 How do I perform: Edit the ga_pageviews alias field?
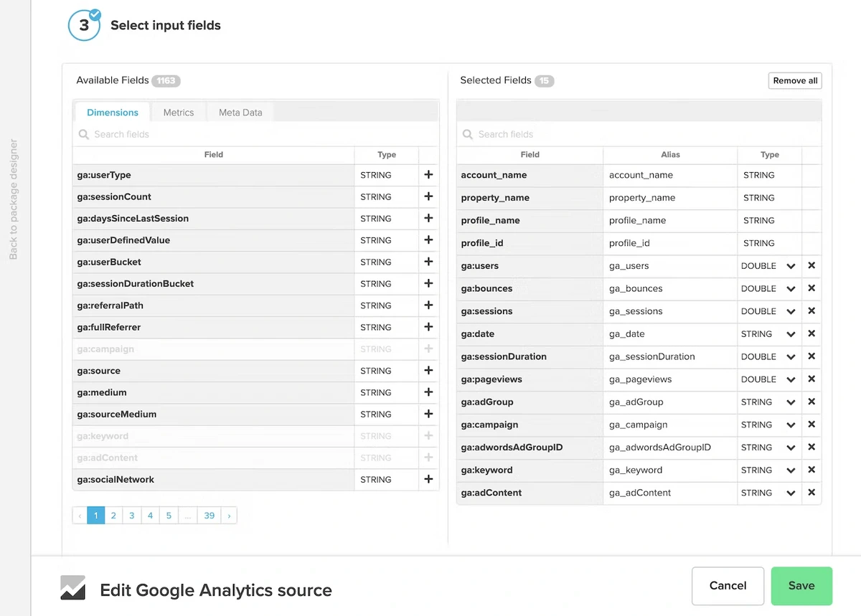[x=670, y=379]
